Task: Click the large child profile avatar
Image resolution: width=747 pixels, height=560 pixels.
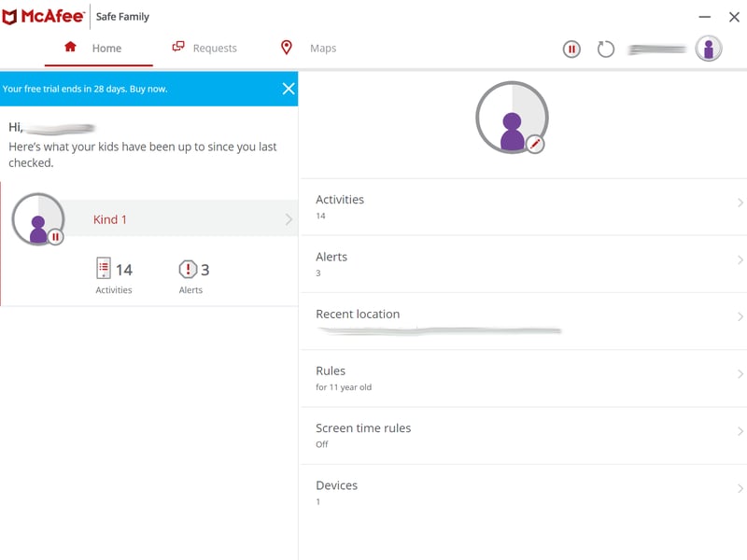Action: click(512, 118)
